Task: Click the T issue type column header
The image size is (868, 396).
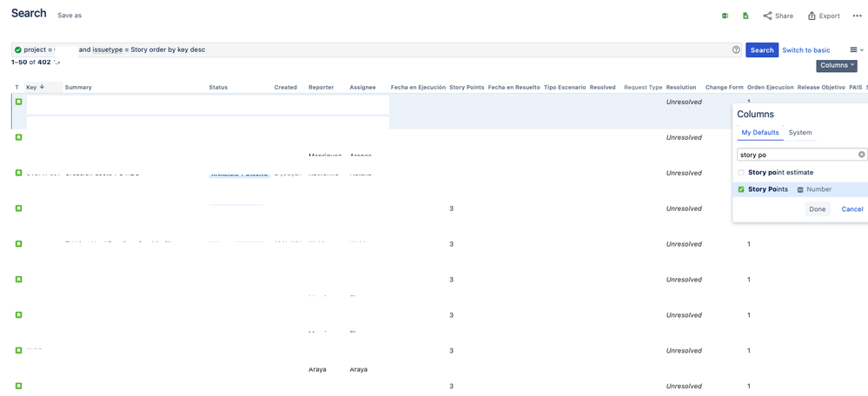Action: (x=17, y=88)
